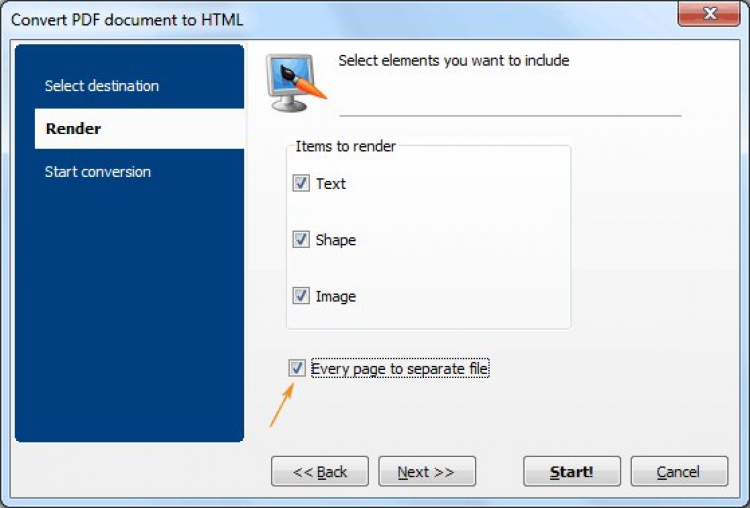The width and height of the screenshot is (750, 508).
Task: Click the 'Select elements you want to include' heading
Action: 454,61
